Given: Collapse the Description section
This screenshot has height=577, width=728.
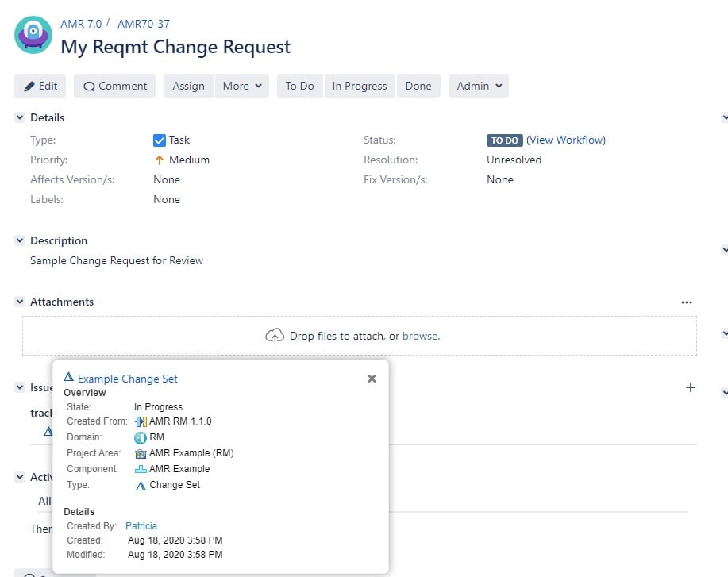Looking at the screenshot, I should (x=19, y=240).
